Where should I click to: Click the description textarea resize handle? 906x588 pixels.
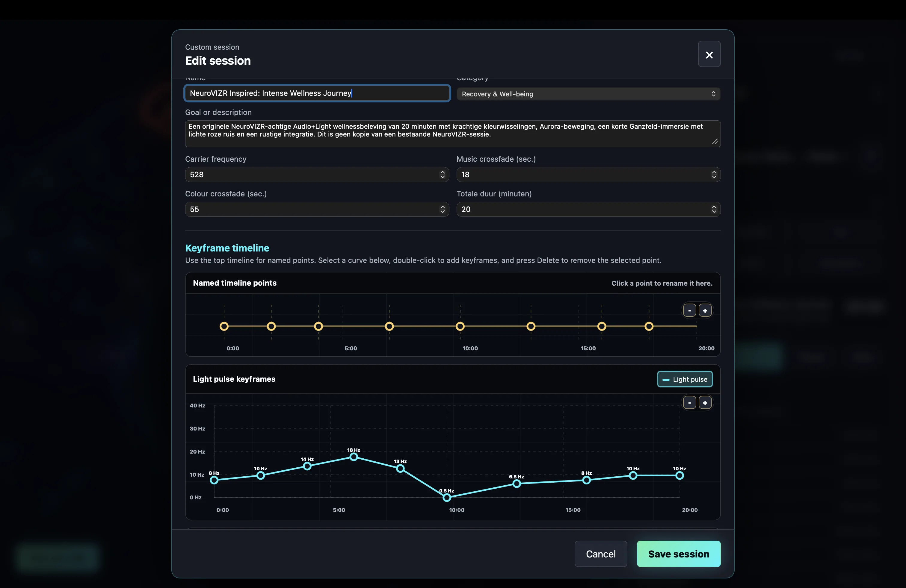pos(715,142)
